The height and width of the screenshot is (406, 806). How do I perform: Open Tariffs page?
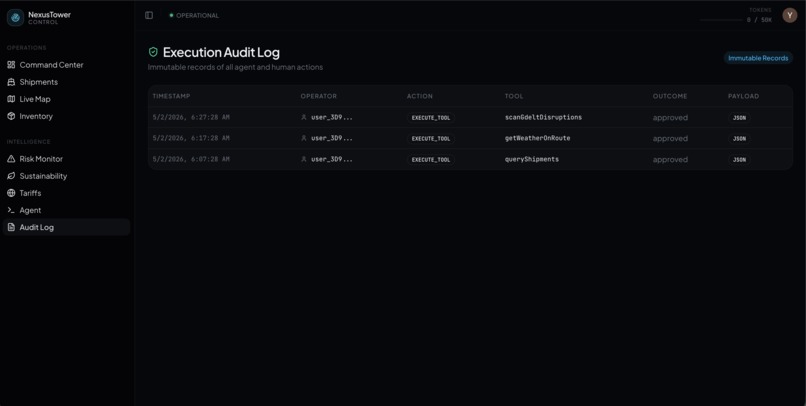66,193
